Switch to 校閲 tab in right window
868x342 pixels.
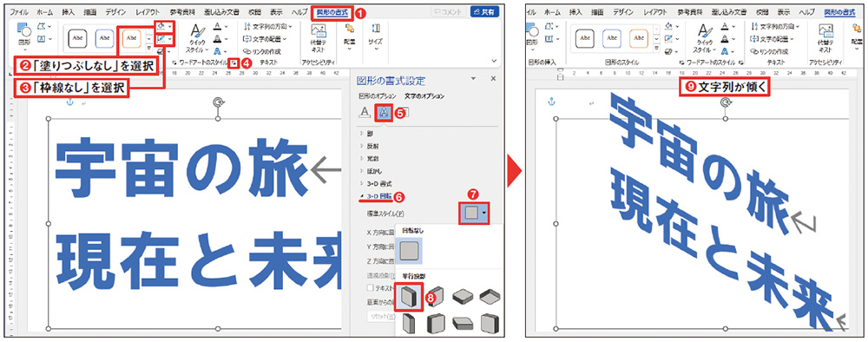[x=761, y=11]
